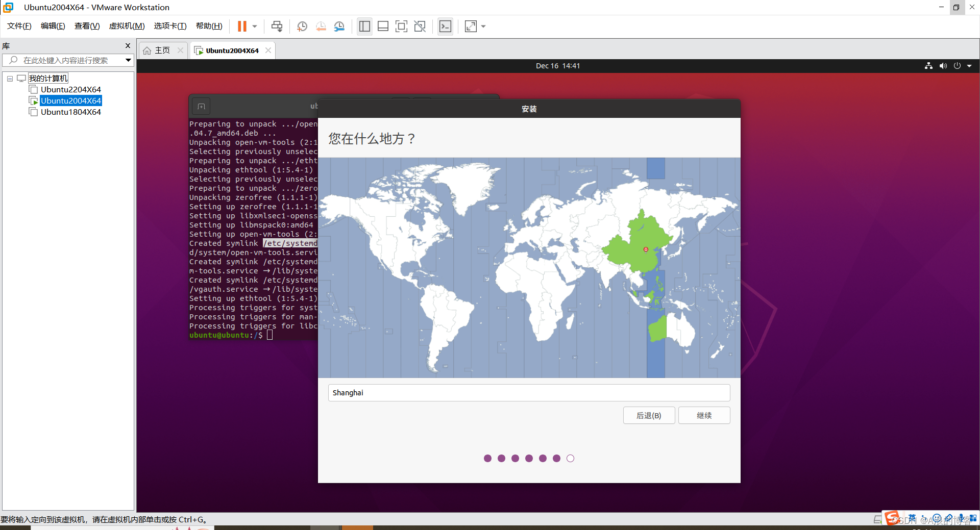Revert to the previous snapshot
The width and height of the screenshot is (980, 530).
click(x=321, y=27)
